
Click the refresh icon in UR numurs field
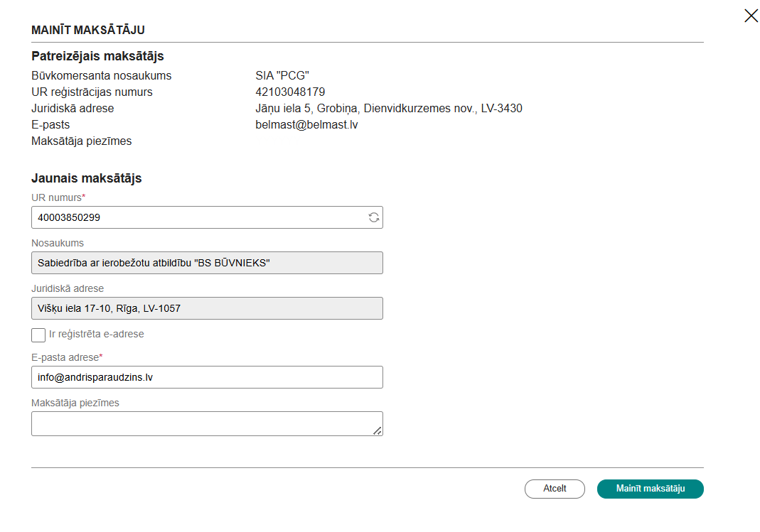373,217
